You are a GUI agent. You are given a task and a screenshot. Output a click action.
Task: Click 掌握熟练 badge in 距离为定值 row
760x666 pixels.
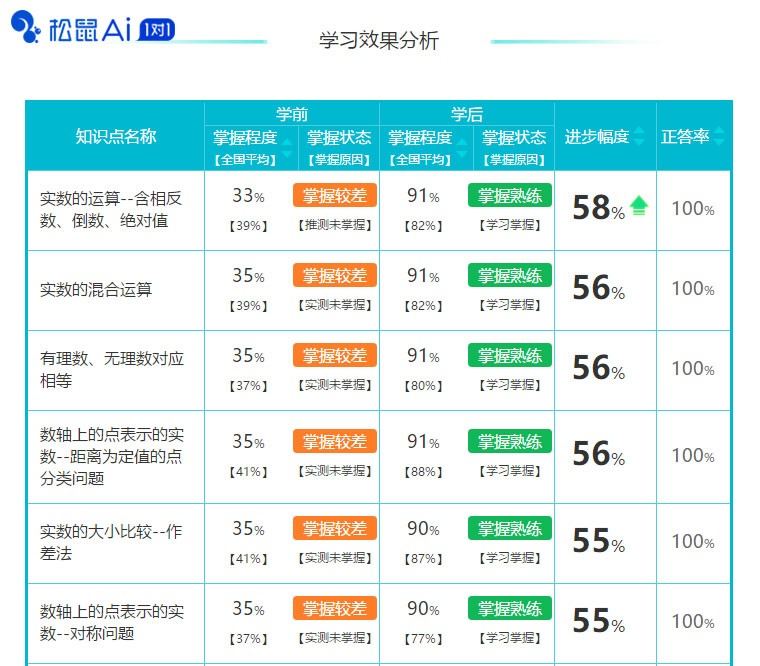(x=509, y=442)
